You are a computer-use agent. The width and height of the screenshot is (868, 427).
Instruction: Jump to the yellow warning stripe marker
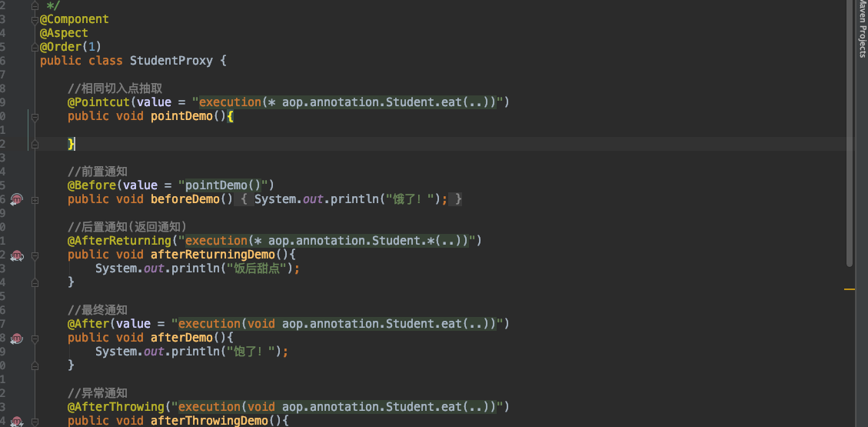point(850,289)
